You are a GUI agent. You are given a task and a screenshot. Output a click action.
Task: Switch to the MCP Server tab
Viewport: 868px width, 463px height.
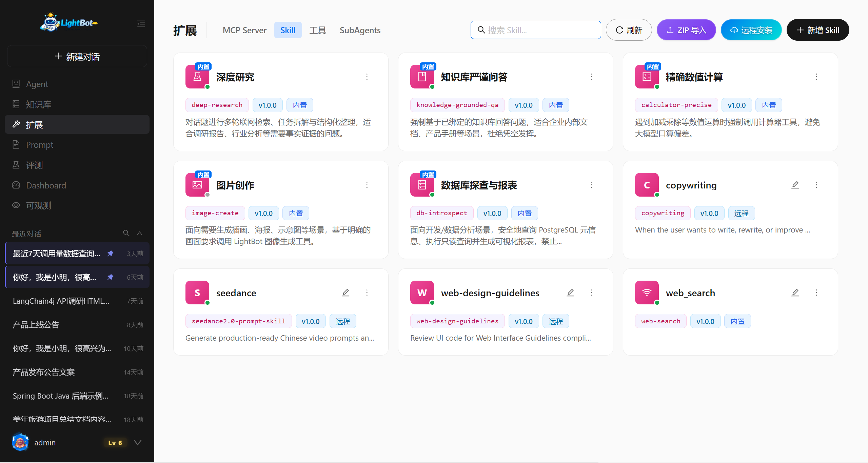244,30
